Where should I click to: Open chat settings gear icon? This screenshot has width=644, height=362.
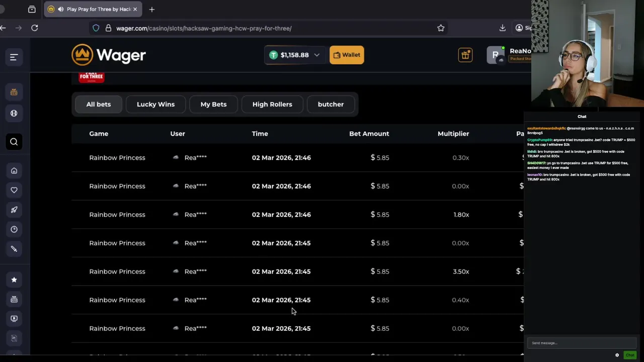(617, 355)
